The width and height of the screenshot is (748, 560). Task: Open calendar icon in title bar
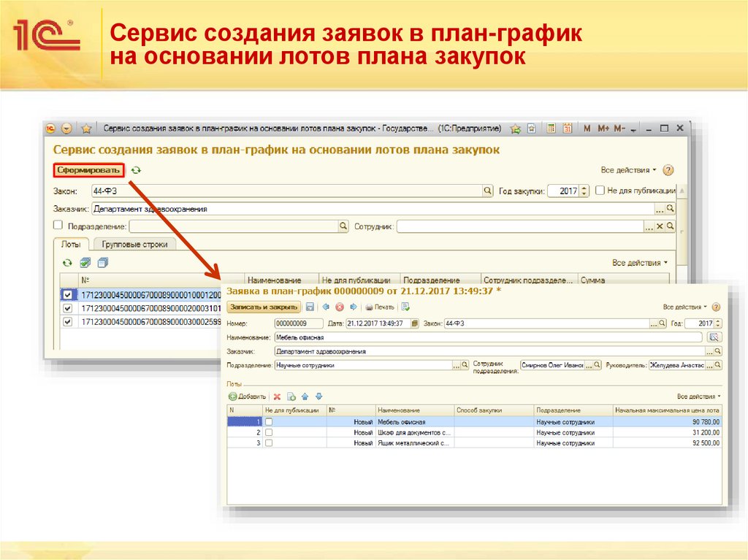(567, 129)
